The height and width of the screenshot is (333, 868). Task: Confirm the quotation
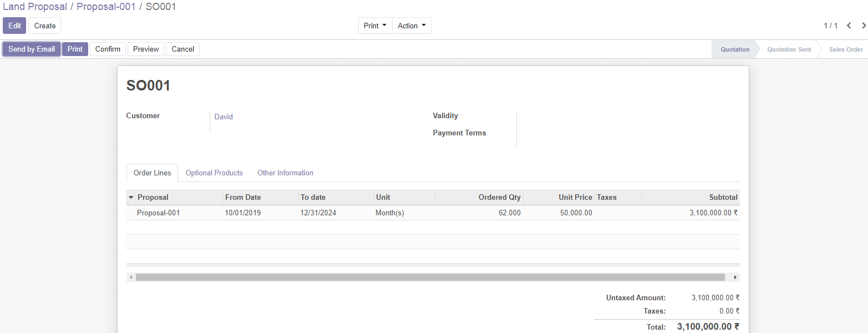108,49
